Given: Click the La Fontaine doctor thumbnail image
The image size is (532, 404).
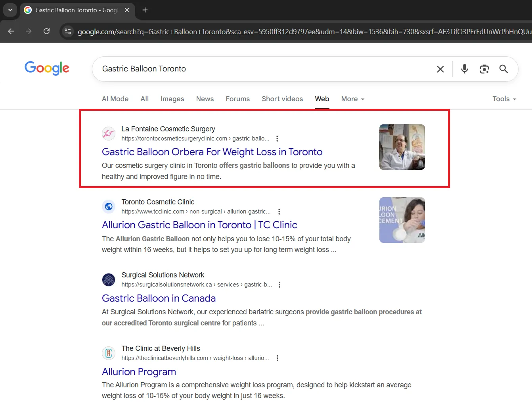Looking at the screenshot, I should pyautogui.click(x=402, y=147).
